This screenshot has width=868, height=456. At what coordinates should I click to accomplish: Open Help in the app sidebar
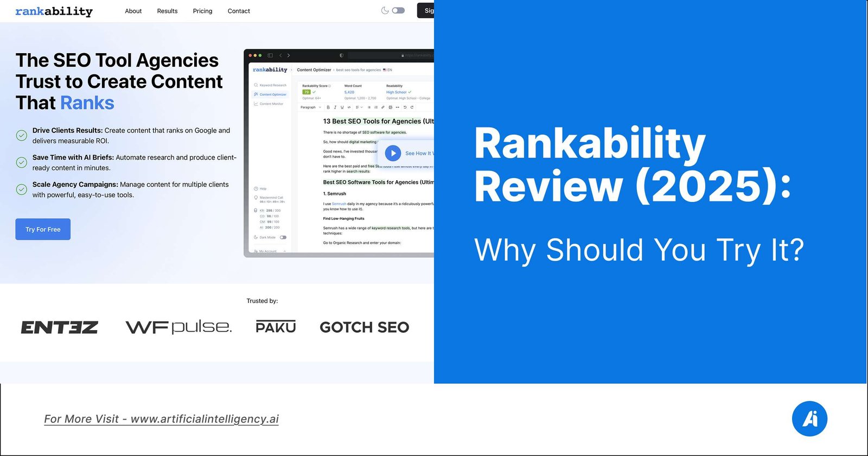(260, 189)
